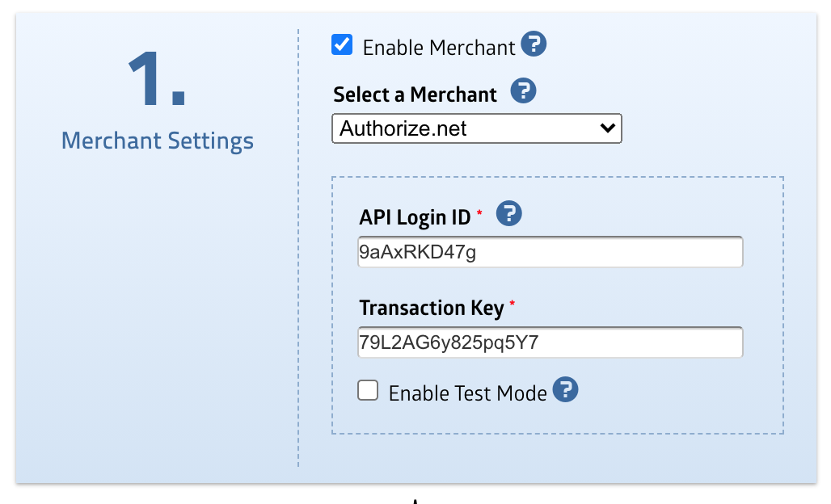This screenshot has width=831, height=504.
Task: Click the Transaction Key label
Action: [431, 308]
